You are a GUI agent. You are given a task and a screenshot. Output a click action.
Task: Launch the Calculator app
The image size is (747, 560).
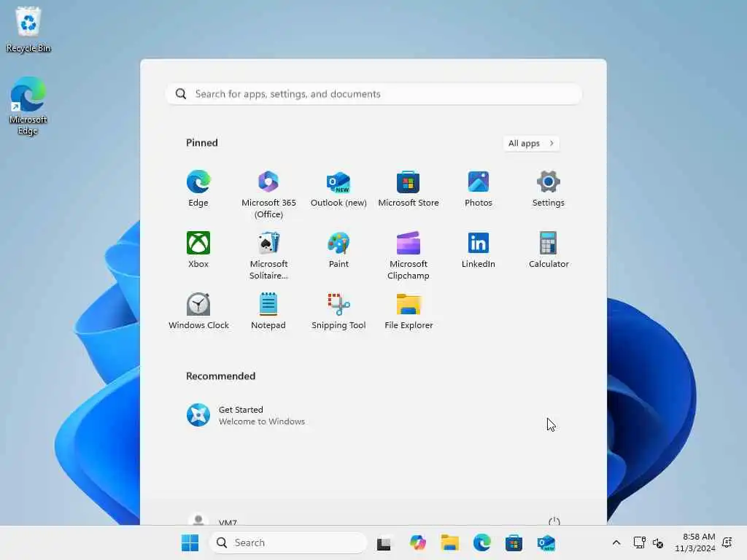click(549, 250)
